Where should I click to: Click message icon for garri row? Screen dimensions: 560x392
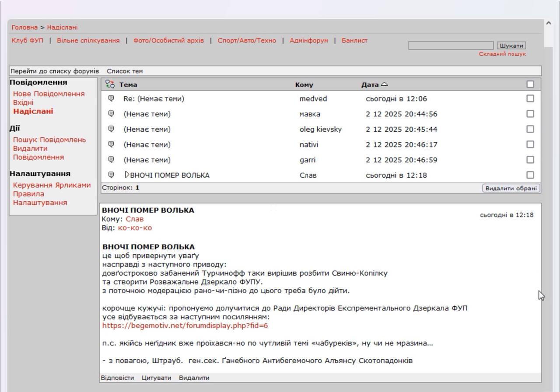click(x=111, y=160)
